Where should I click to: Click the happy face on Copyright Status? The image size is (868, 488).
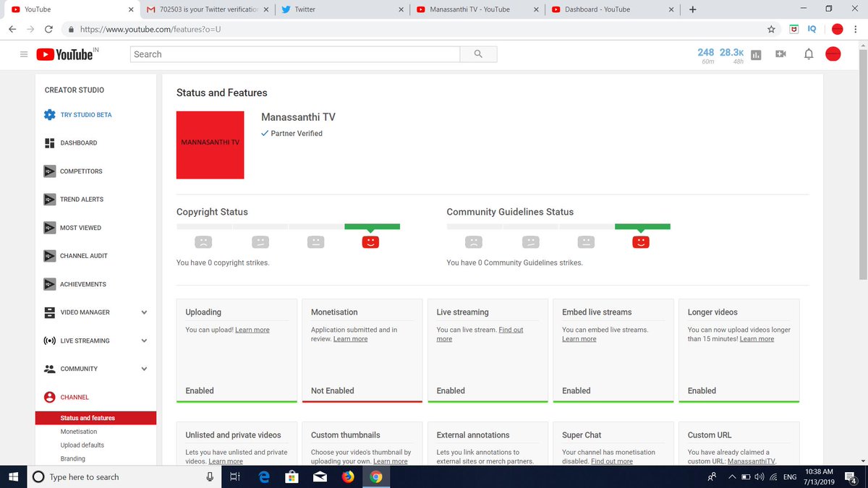370,242
